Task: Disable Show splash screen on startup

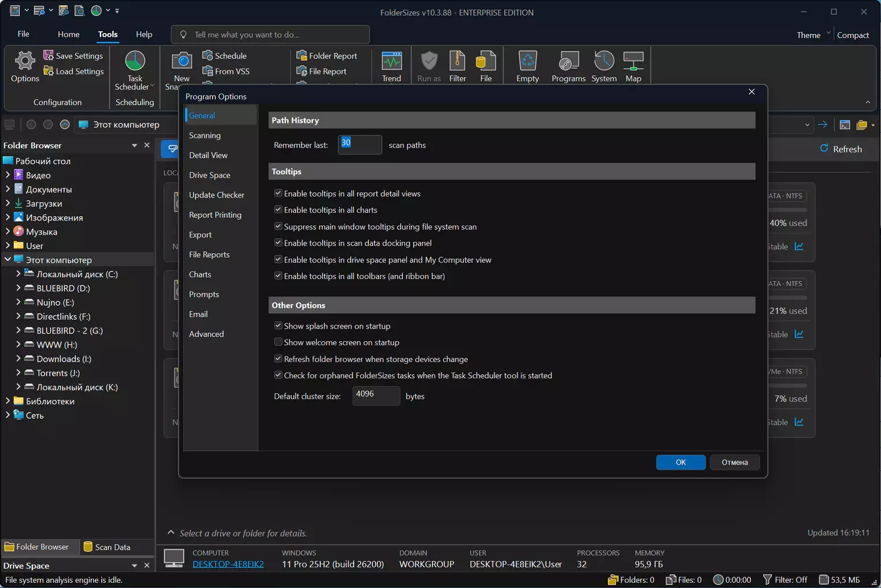Action: coord(278,326)
